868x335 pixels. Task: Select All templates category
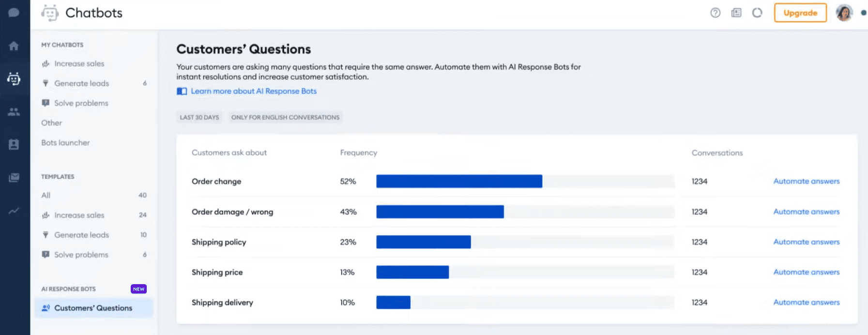46,195
